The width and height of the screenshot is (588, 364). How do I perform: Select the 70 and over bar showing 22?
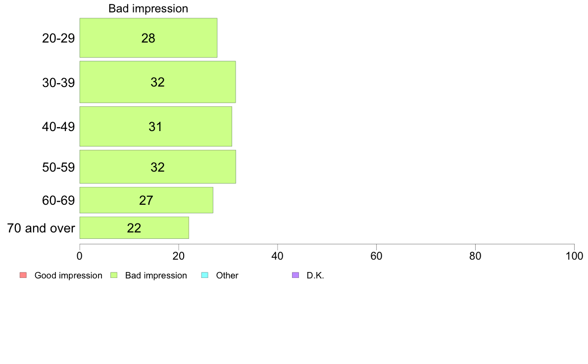[x=134, y=227]
